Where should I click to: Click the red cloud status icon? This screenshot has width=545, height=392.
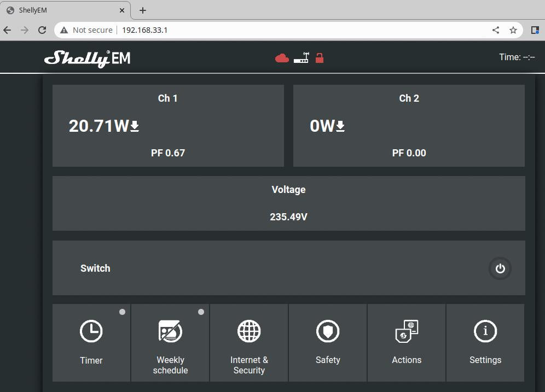tap(282, 58)
